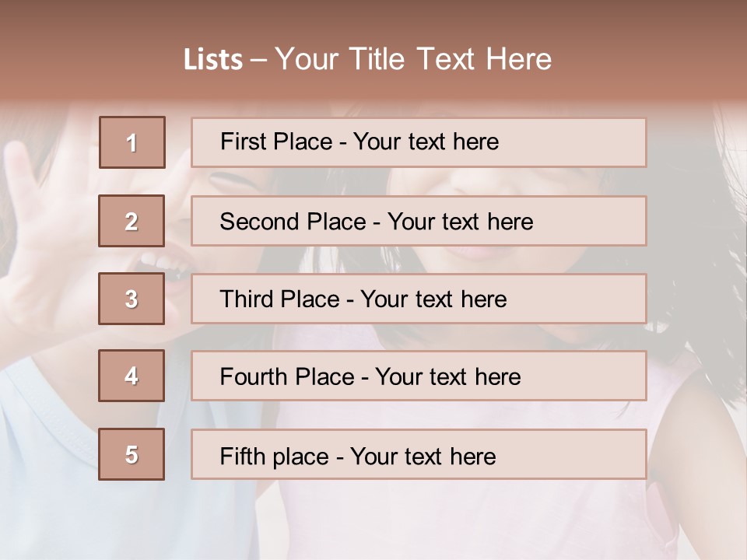
Task: Select 'Your Title Text Here' title text
Action: (x=413, y=59)
